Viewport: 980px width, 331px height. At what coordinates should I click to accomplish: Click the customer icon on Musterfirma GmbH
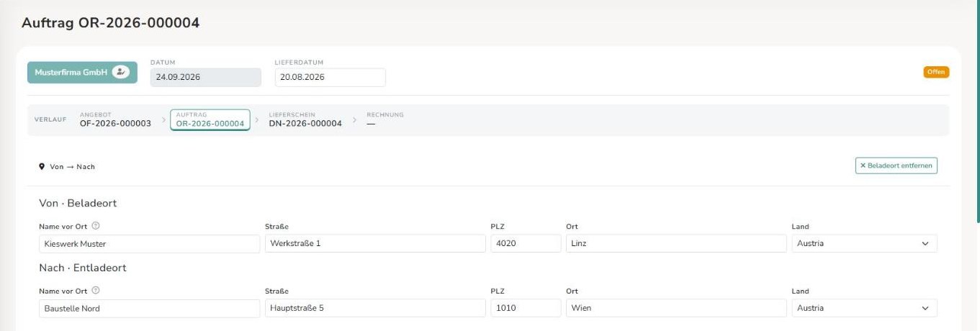pyautogui.click(x=121, y=72)
